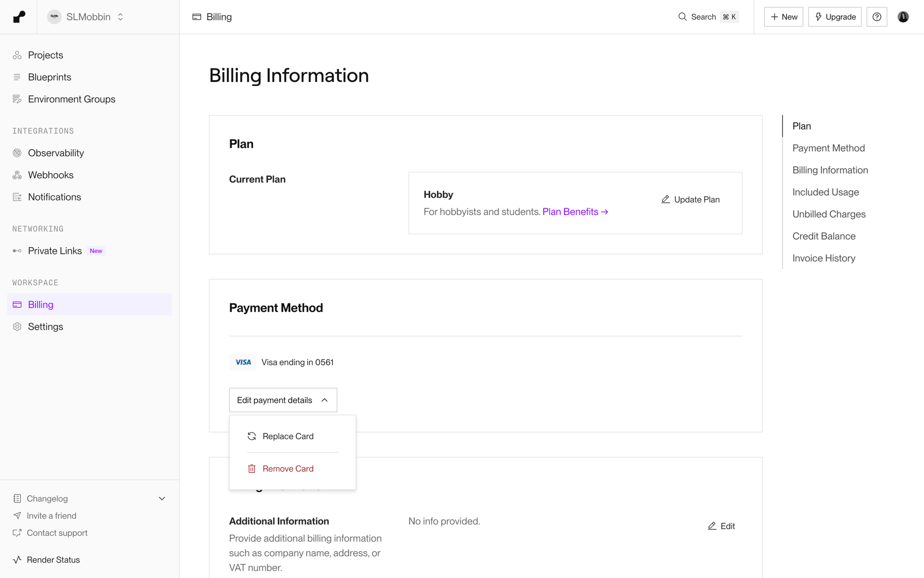Jump to Billing Information section

click(830, 170)
